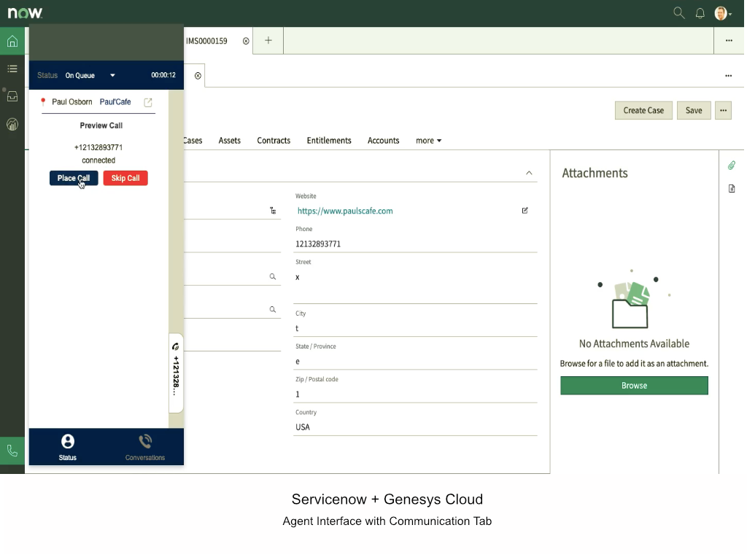Click the paperclip attachments icon

click(x=732, y=166)
